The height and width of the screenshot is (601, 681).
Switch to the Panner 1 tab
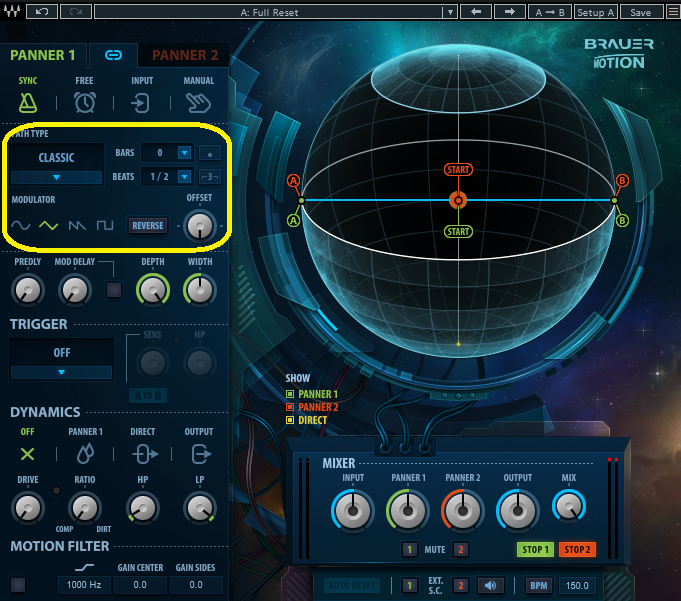43,55
